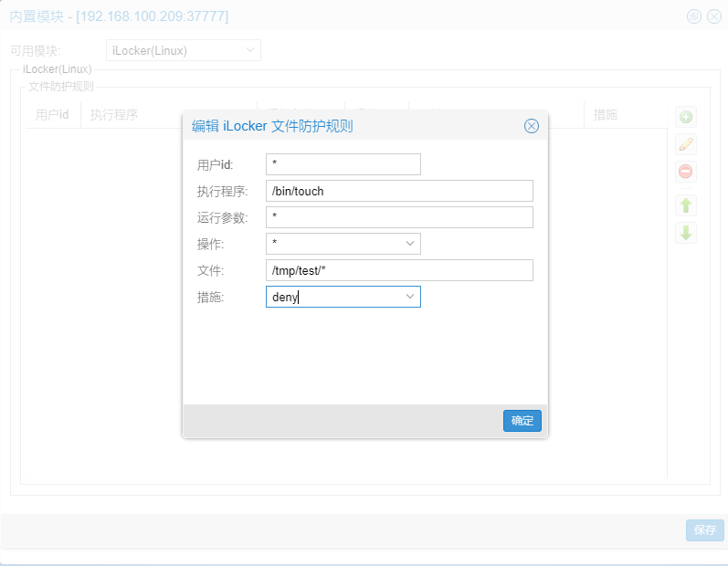
Task: Close the 内置模块 main window
Action: (713, 16)
